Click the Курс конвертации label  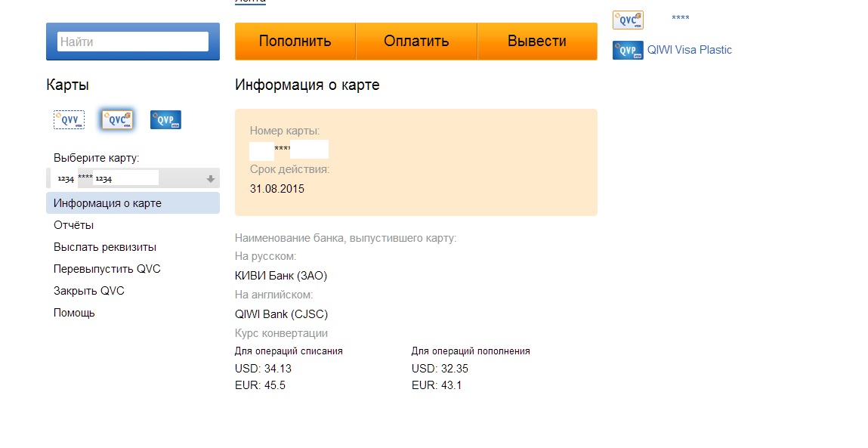[281, 333]
